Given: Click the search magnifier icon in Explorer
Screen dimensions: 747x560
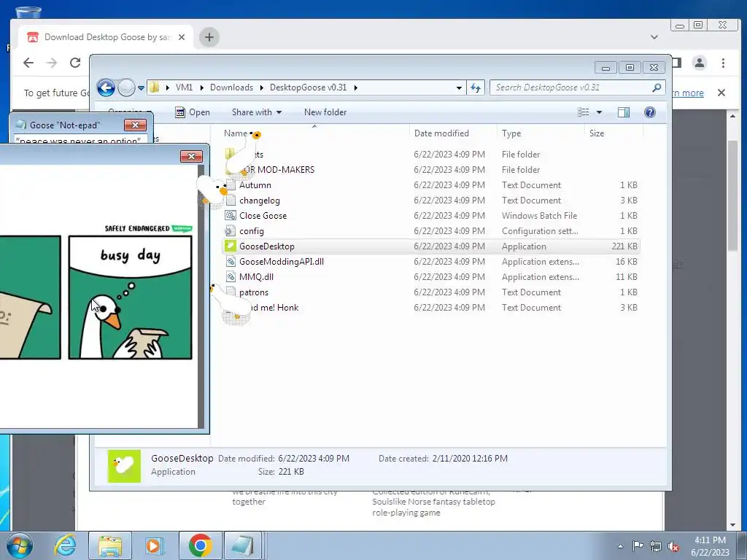Looking at the screenshot, I should 657,87.
